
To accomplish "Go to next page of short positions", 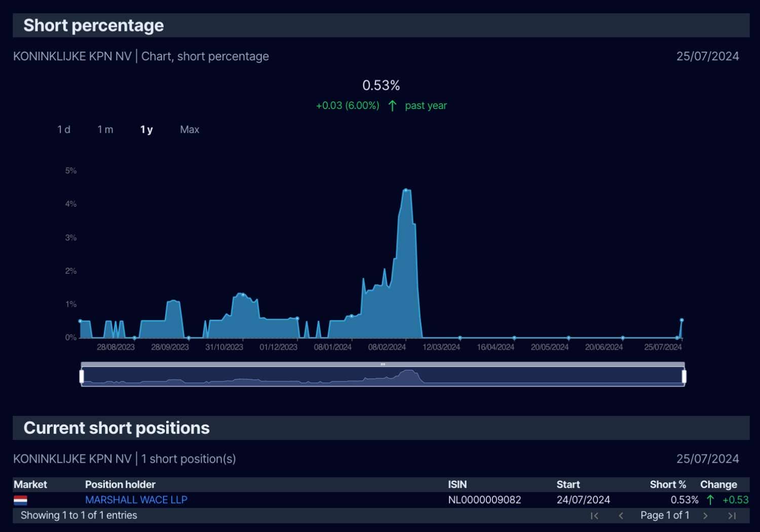I will pos(705,516).
